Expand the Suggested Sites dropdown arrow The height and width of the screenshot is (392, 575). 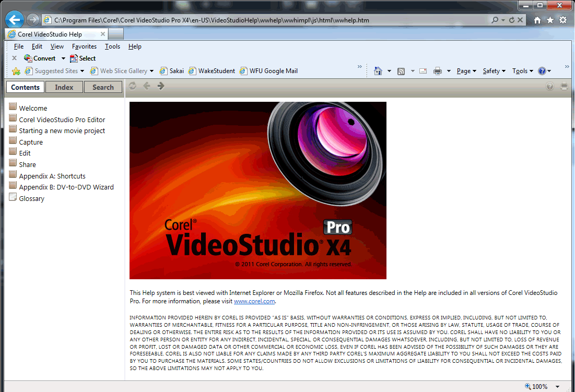(x=82, y=71)
